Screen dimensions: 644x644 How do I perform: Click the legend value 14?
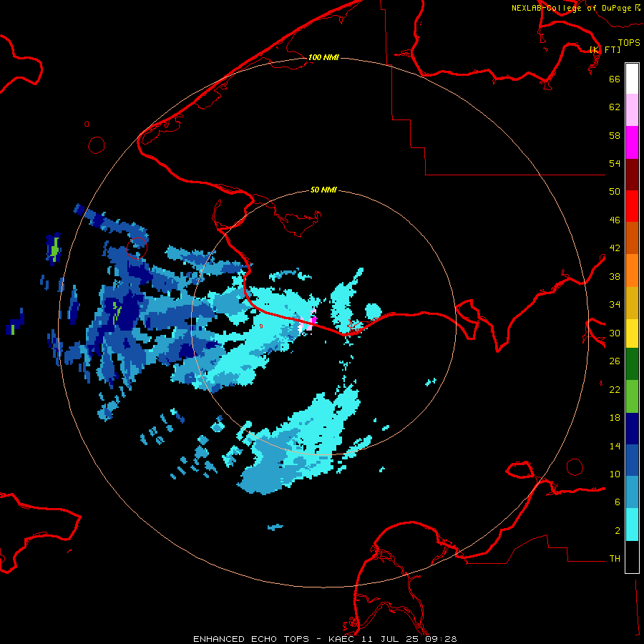pyautogui.click(x=615, y=446)
